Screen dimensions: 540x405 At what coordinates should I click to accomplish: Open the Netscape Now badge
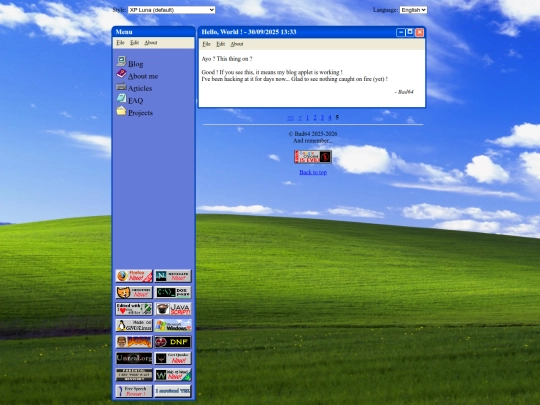[x=173, y=276]
